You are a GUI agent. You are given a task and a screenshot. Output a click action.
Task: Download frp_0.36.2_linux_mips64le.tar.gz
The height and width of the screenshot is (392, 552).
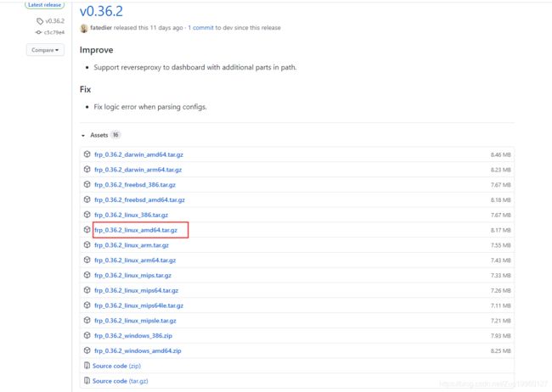point(138,305)
